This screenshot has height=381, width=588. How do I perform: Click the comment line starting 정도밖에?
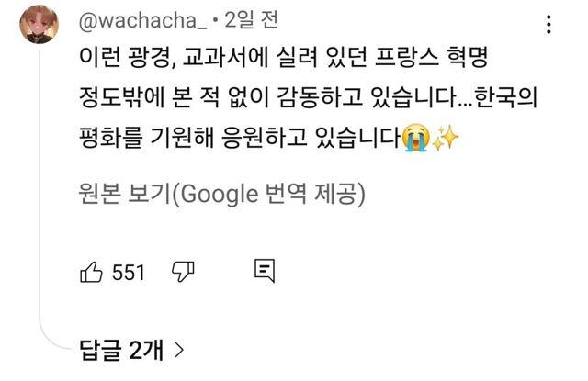(309, 97)
